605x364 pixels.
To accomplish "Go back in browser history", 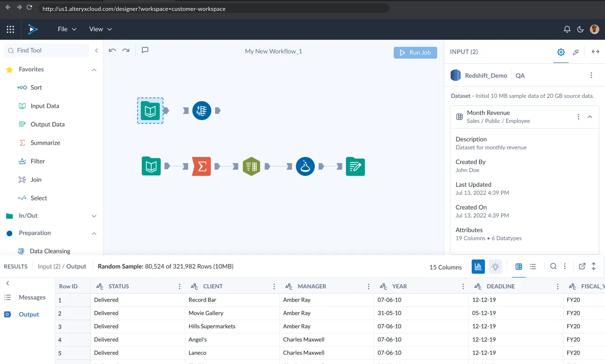I will [x=8, y=8].
